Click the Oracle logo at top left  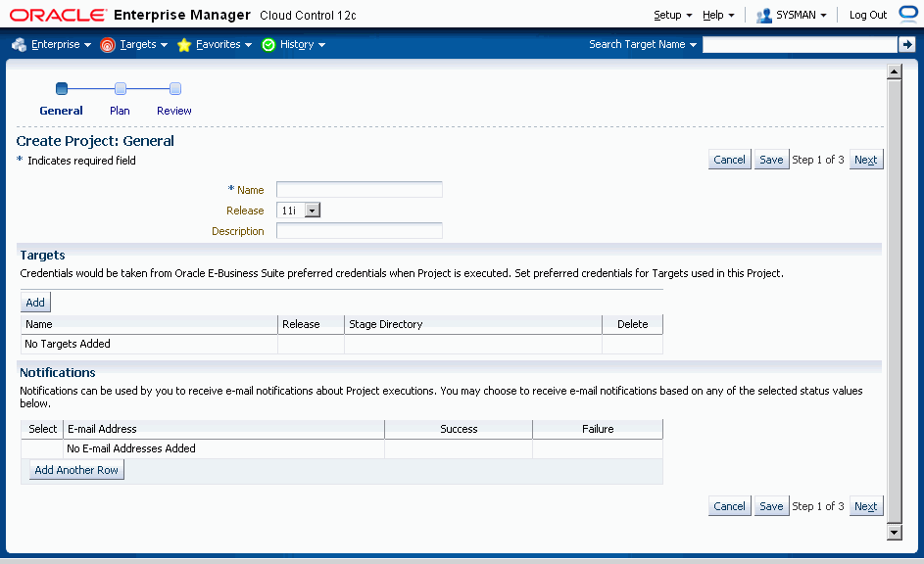pos(58,15)
